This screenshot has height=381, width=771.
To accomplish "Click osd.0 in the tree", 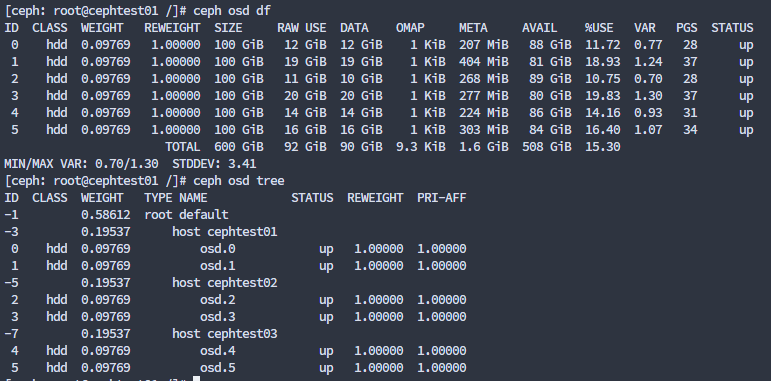I will 218,249.
